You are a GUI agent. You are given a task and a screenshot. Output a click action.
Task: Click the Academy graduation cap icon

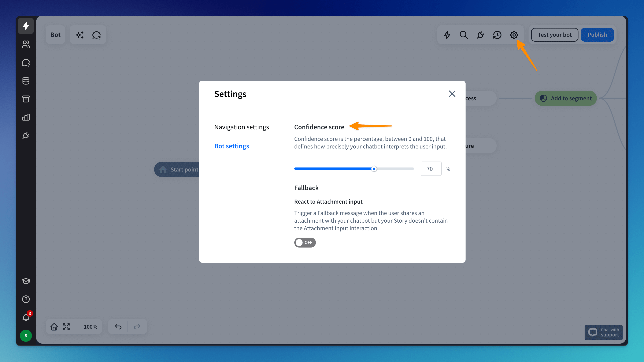point(26,281)
